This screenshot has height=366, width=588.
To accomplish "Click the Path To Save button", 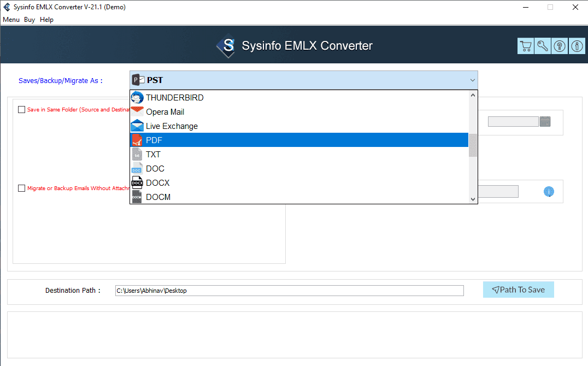I will (518, 290).
